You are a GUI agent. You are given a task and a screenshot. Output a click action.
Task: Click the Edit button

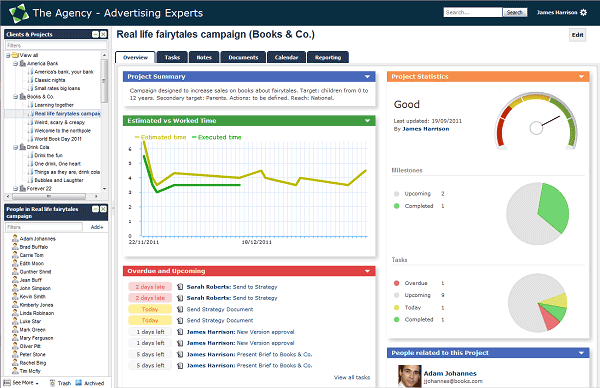(x=577, y=35)
